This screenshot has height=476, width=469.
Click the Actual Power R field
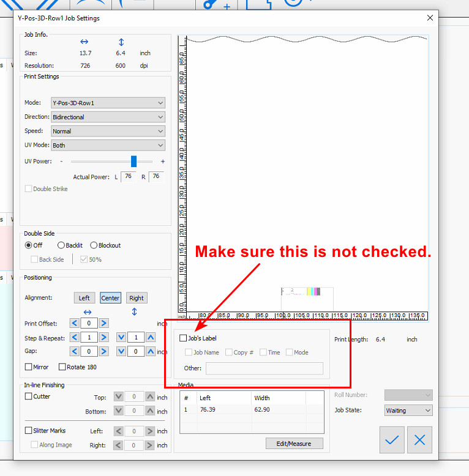156,176
